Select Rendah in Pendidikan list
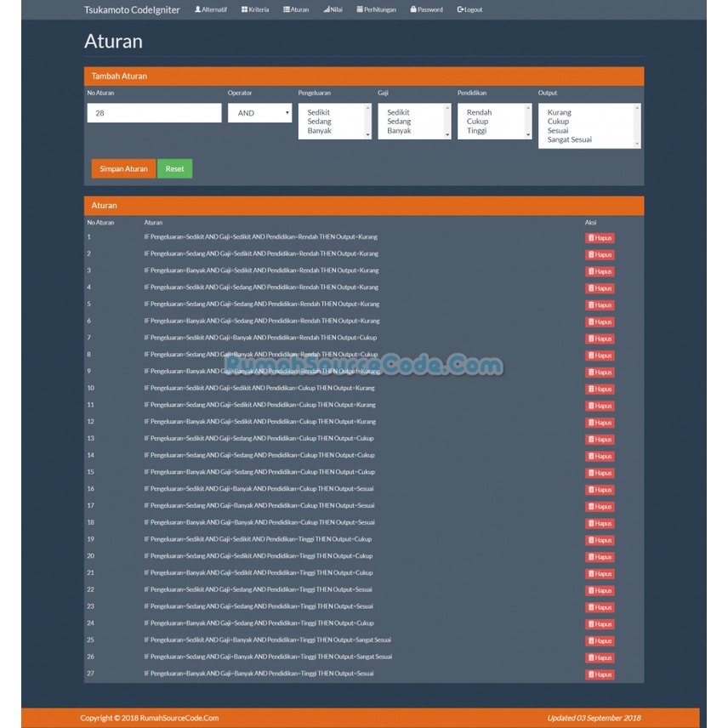The image size is (728, 728). 479,112
